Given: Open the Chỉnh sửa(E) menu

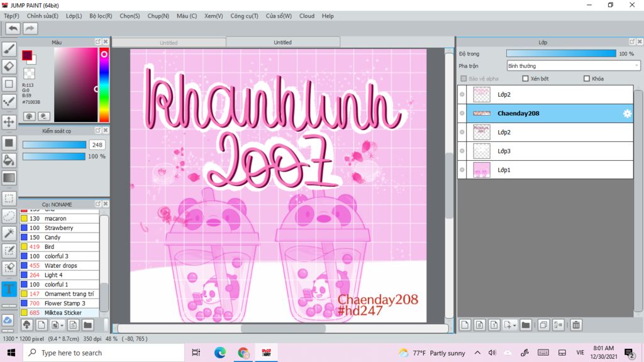Looking at the screenshot, I should coord(43,16).
